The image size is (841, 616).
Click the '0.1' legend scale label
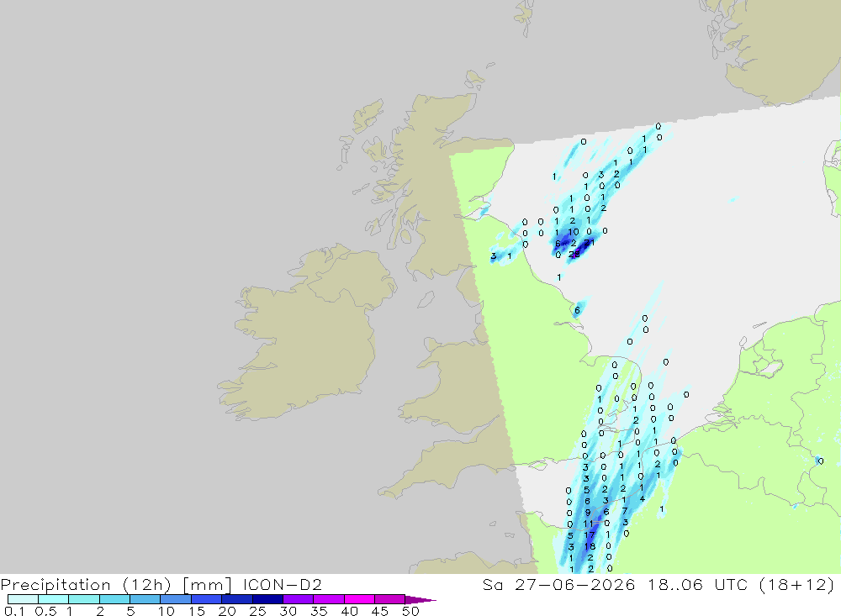point(14,611)
